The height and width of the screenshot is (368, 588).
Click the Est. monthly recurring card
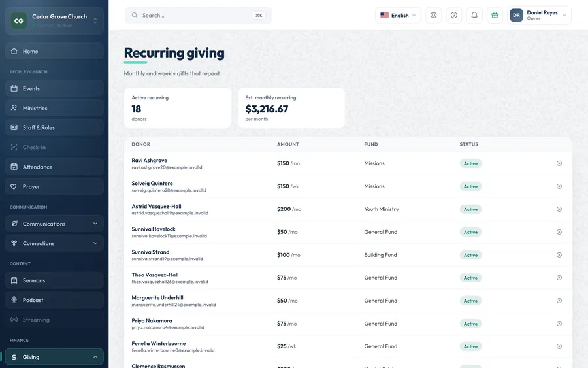[291, 108]
